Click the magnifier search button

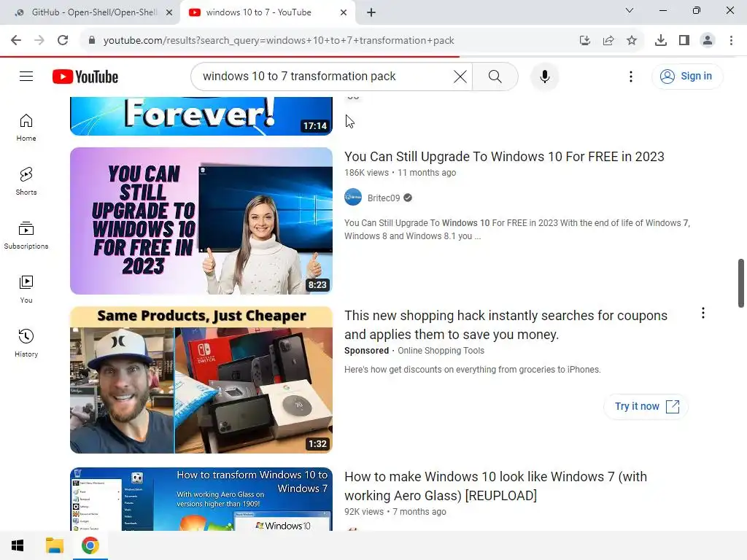pyautogui.click(x=495, y=76)
